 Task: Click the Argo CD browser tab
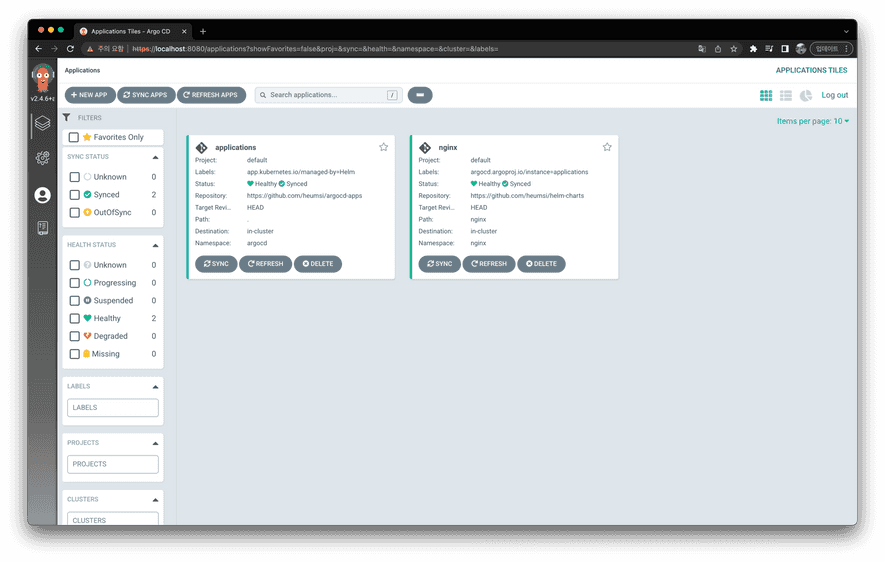coord(130,31)
